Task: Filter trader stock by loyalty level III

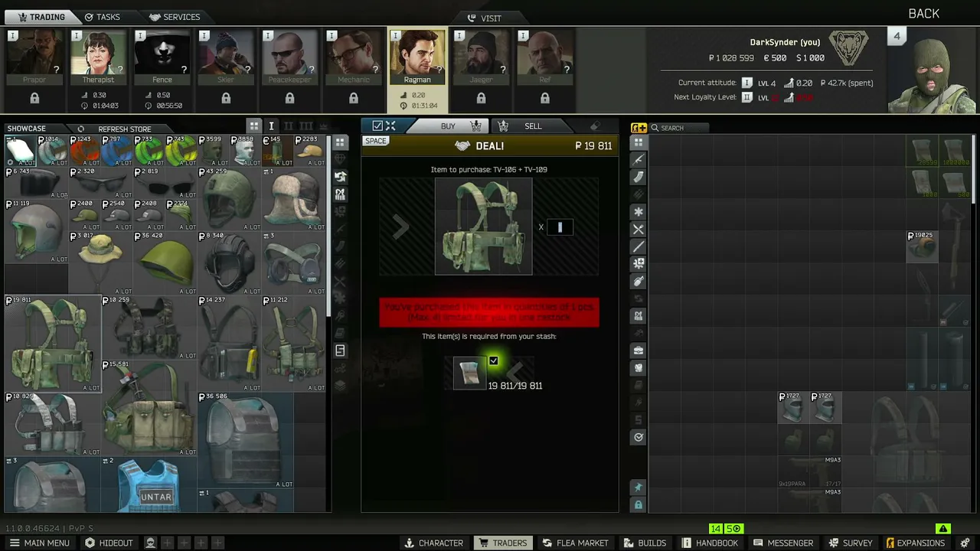Action: [305, 126]
